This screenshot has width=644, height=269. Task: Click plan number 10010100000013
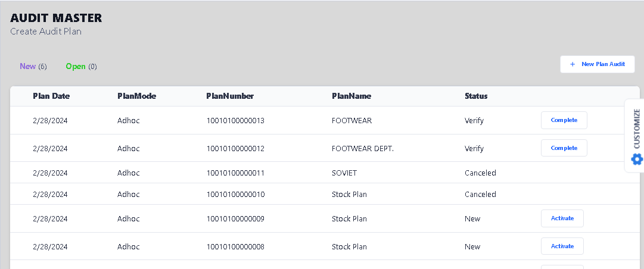[235, 121]
